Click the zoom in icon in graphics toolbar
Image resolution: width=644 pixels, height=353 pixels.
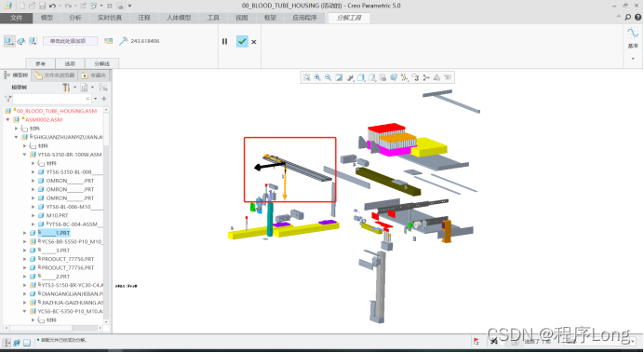click(317, 77)
